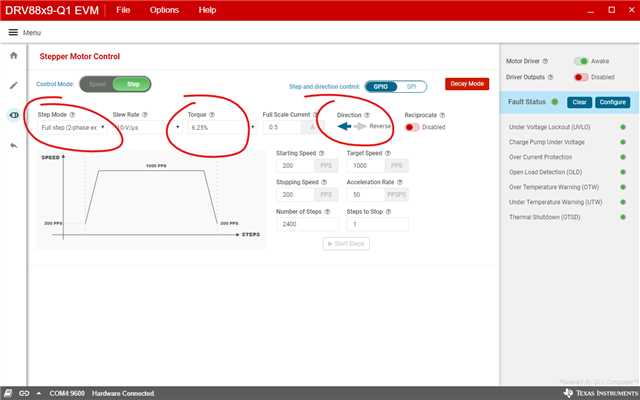Select SPI step and direction control
Screen dimensions: 640x400
click(x=411, y=87)
